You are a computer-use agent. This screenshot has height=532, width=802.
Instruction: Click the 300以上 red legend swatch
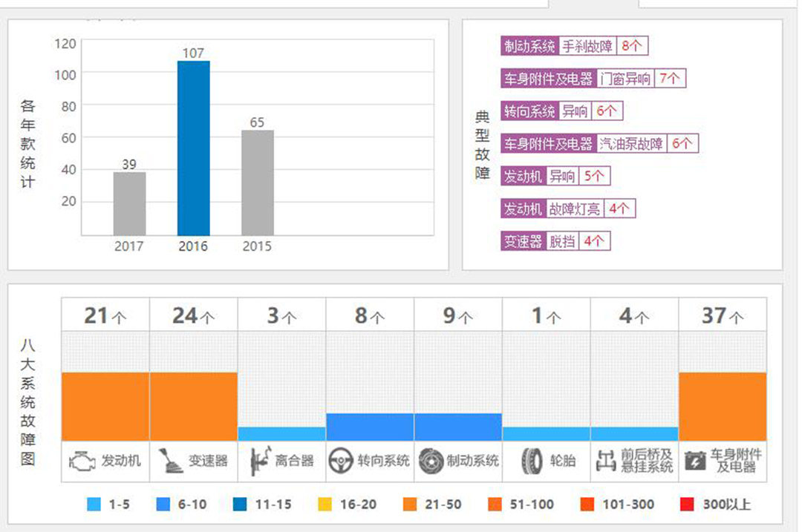pyautogui.click(x=688, y=505)
